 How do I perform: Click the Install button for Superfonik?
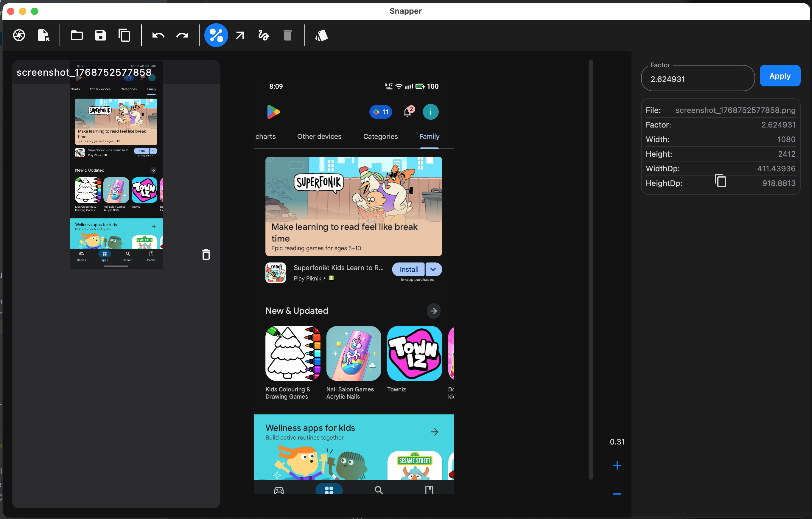[x=409, y=269]
